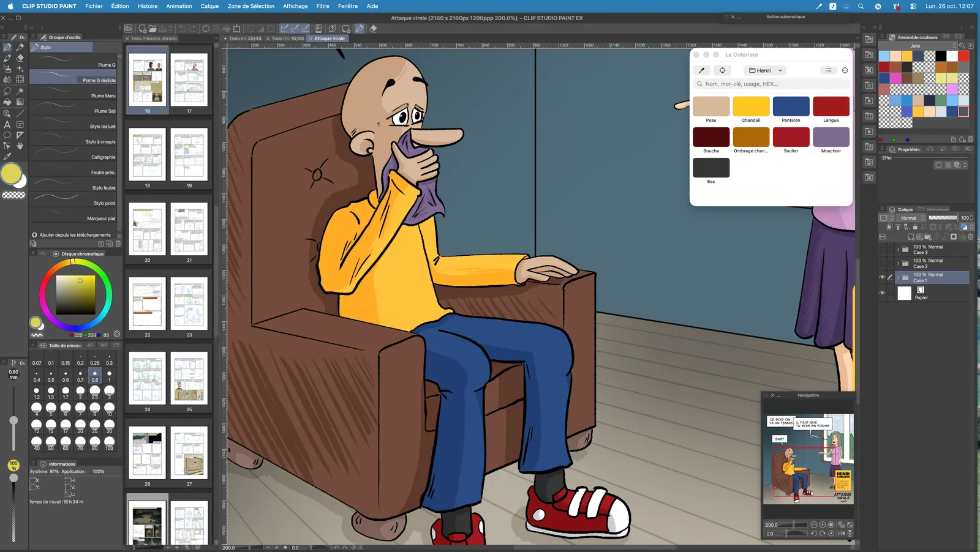Open the more options ellipsis in Le Coloriste
Screen dimensions: 980x552
coord(845,70)
